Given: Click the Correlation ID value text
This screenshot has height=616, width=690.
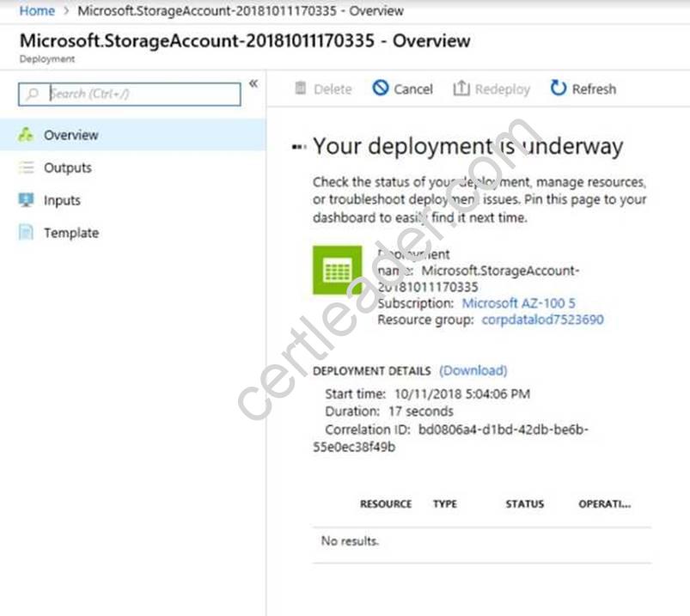Looking at the screenshot, I should pyautogui.click(x=450, y=438).
